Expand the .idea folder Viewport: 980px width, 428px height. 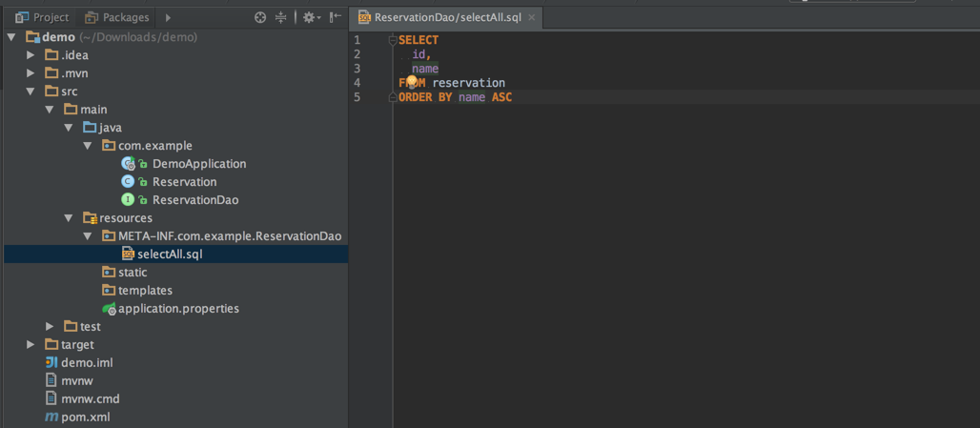click(x=31, y=55)
